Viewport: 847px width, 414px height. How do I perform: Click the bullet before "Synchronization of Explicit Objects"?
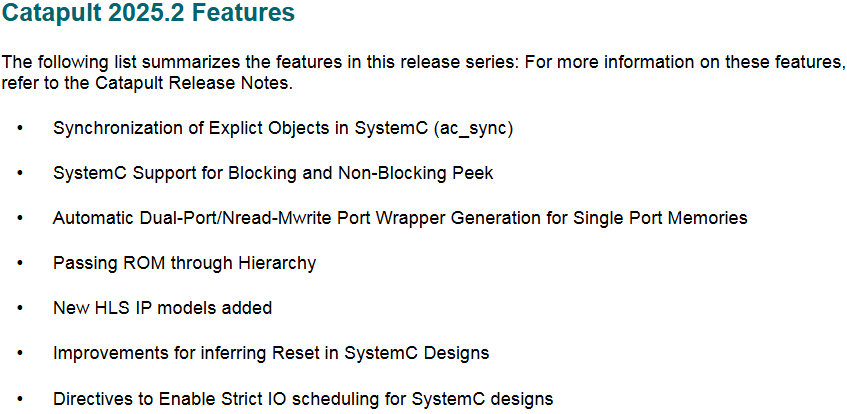click(x=21, y=130)
